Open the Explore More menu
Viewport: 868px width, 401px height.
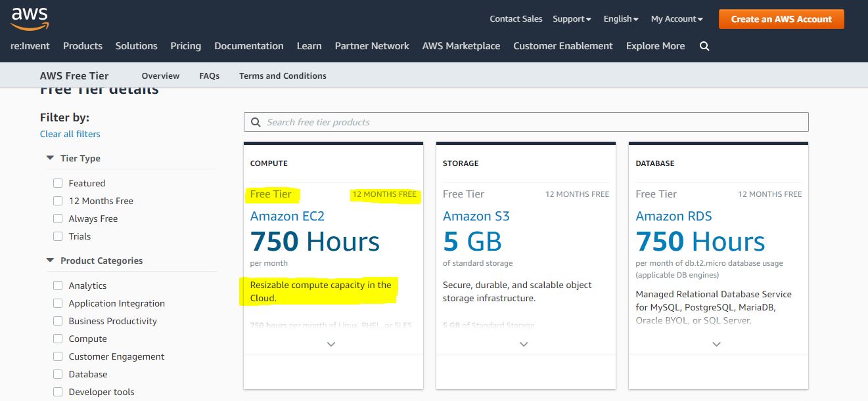(x=655, y=46)
